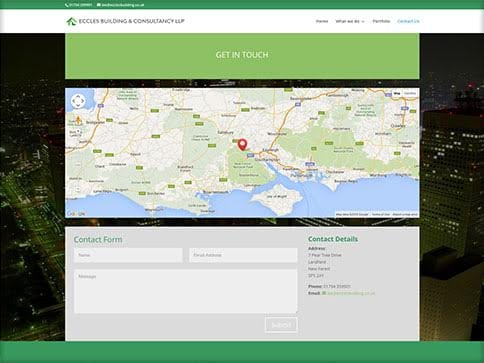
Task: Expand the What we do menu
Action: [x=350, y=21]
